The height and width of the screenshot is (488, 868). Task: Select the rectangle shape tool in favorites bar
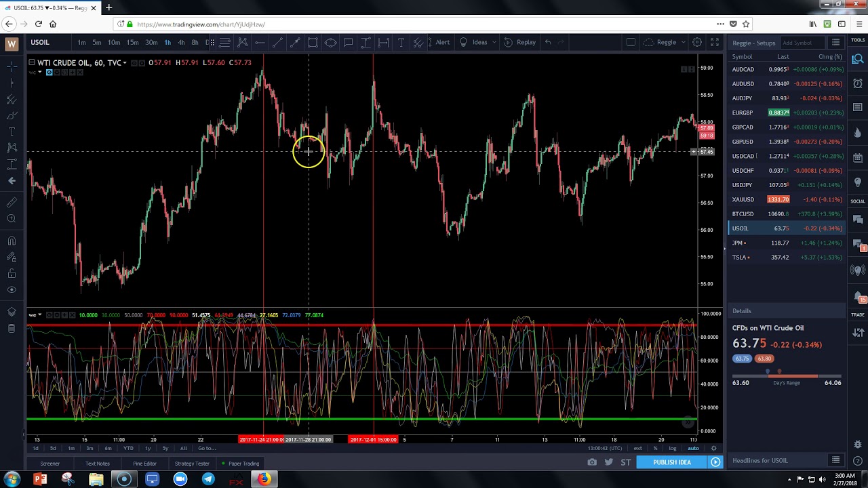(313, 42)
